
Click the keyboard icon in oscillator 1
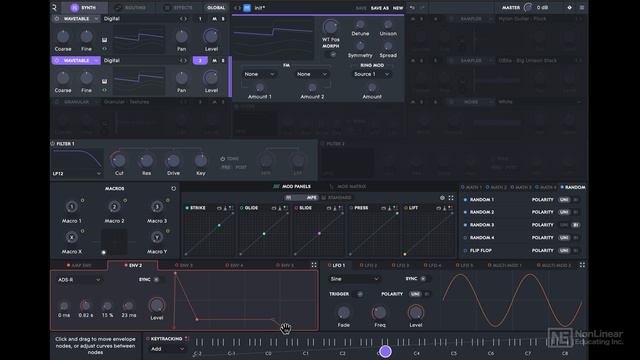pos(104,40)
